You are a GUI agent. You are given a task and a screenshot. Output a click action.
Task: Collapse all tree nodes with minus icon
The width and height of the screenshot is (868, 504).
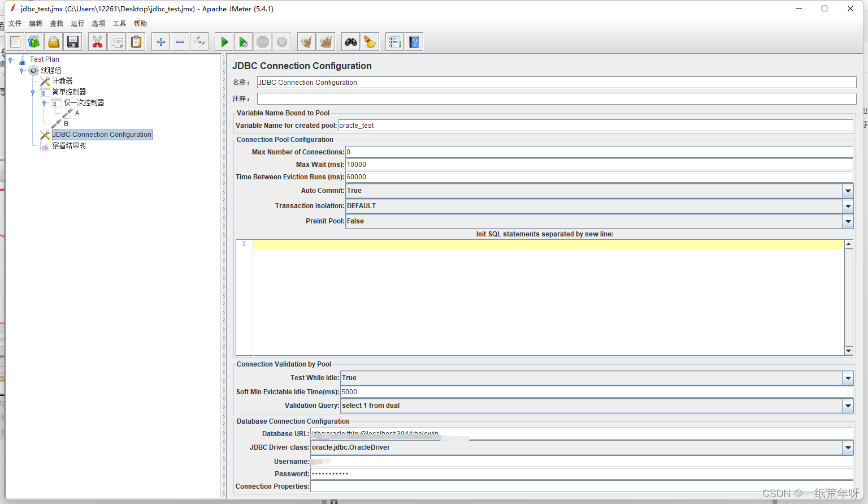[x=180, y=42]
